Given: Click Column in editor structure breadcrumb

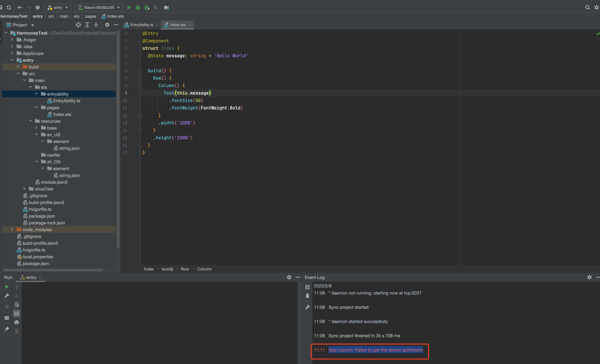Looking at the screenshot, I should click(204, 269).
